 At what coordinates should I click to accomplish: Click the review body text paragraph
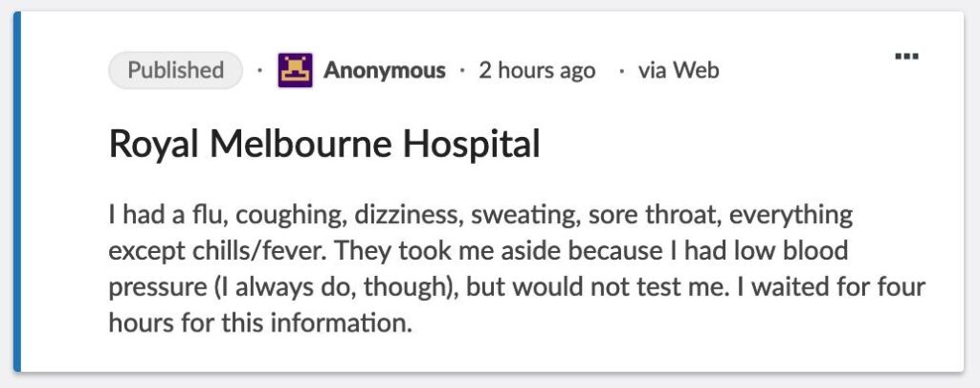(517, 267)
